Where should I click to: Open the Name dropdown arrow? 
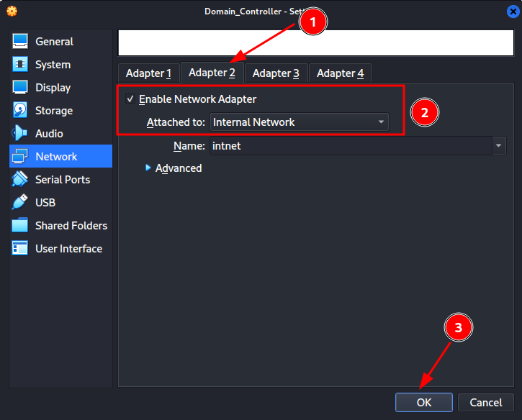(x=499, y=146)
